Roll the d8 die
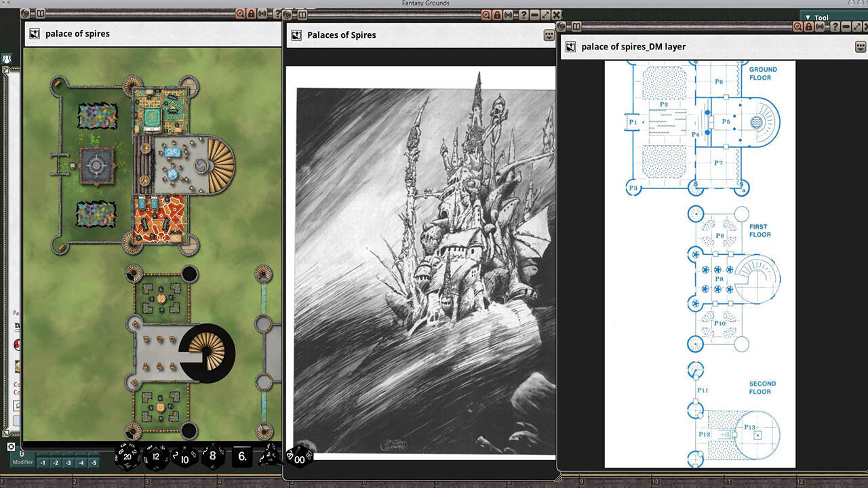The height and width of the screenshot is (488, 868). point(212,456)
